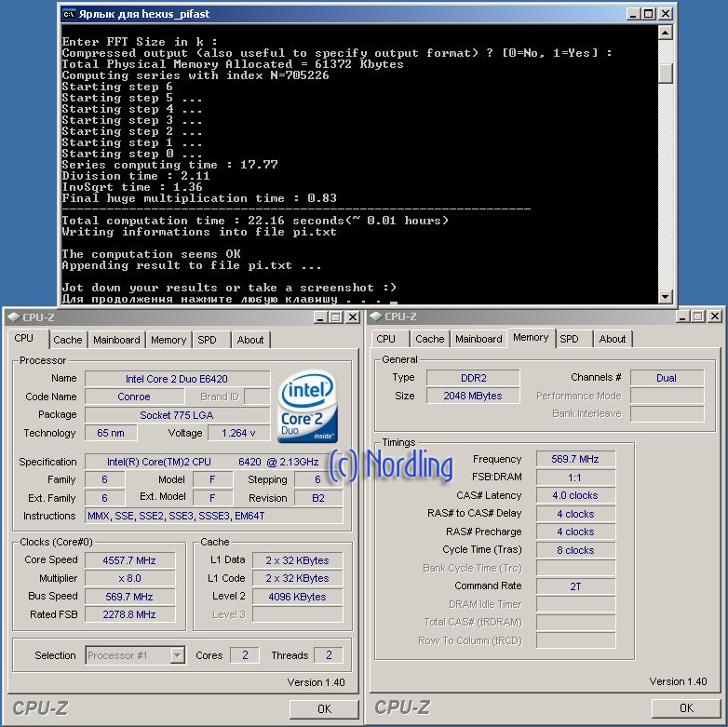Click 'Version 1.40' text in left CPU-Z window
This screenshot has height=727, width=728.
click(316, 682)
